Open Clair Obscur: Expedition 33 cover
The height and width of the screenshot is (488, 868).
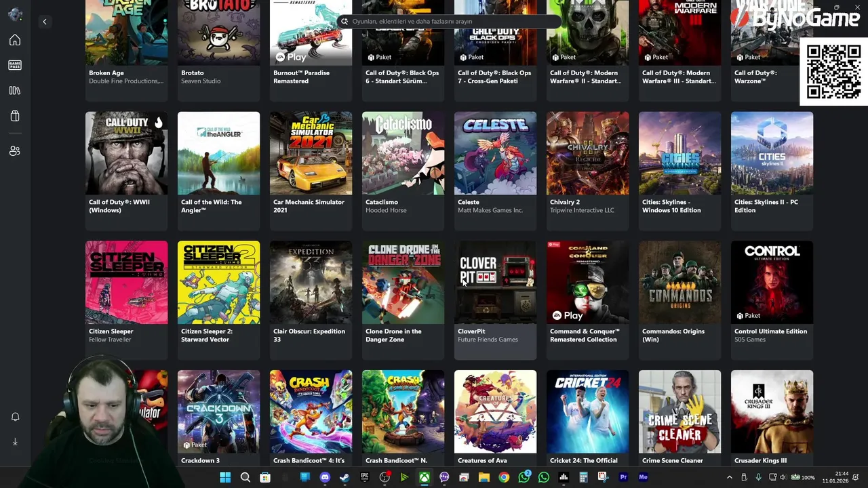point(311,283)
